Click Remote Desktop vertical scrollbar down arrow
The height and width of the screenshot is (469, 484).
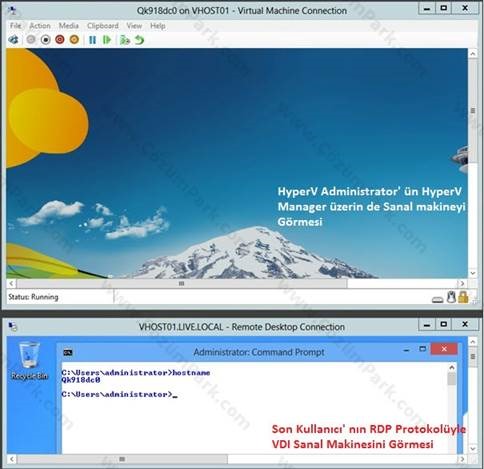click(x=473, y=449)
